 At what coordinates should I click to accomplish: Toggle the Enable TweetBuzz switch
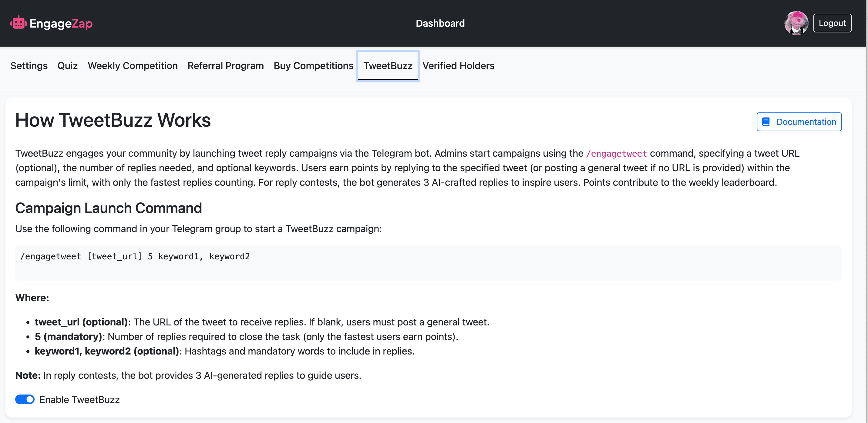pos(25,399)
